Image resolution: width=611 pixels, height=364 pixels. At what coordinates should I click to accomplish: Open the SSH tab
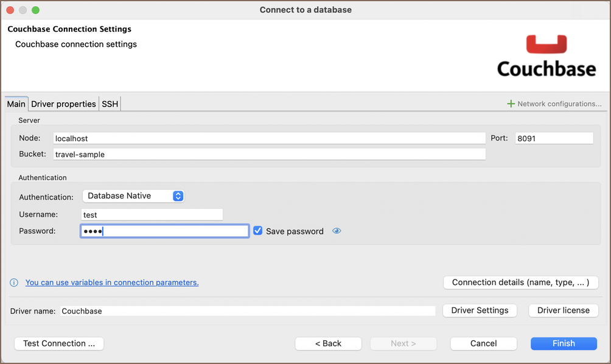pyautogui.click(x=110, y=104)
